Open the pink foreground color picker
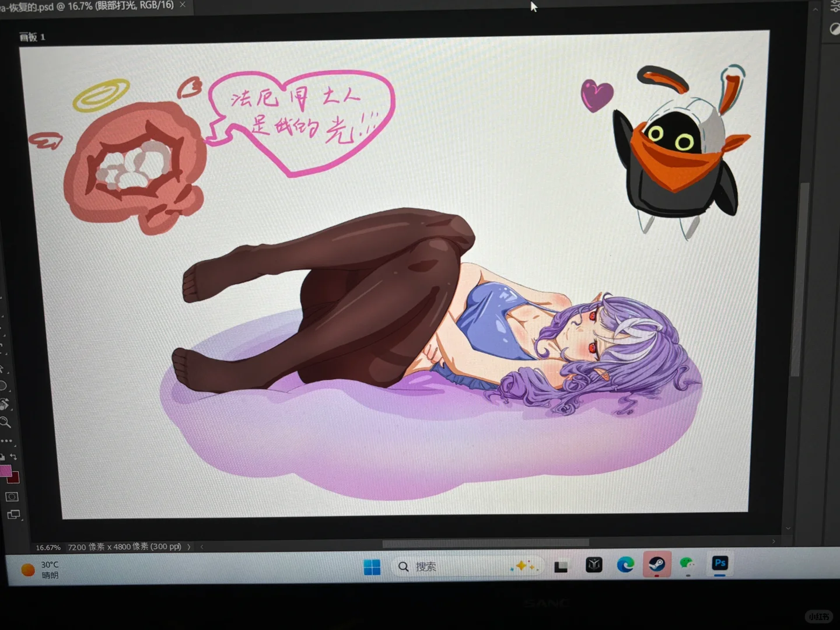840x630 pixels. [5, 471]
